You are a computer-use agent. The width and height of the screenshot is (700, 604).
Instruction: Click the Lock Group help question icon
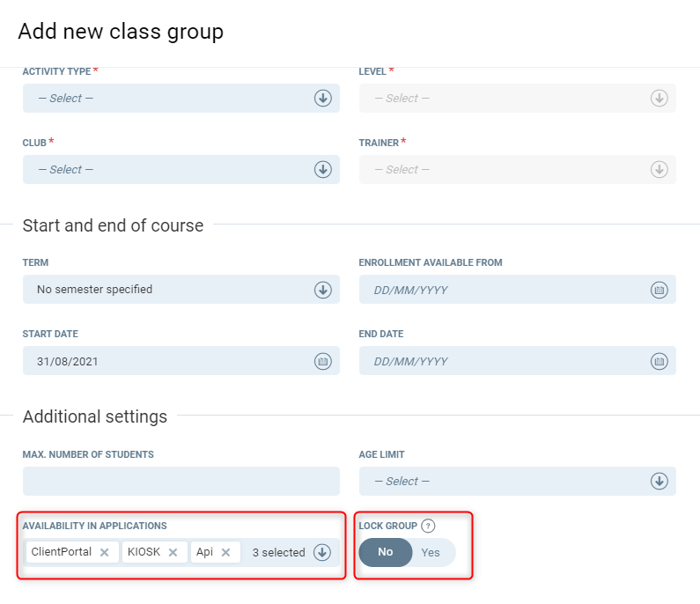pos(429,527)
